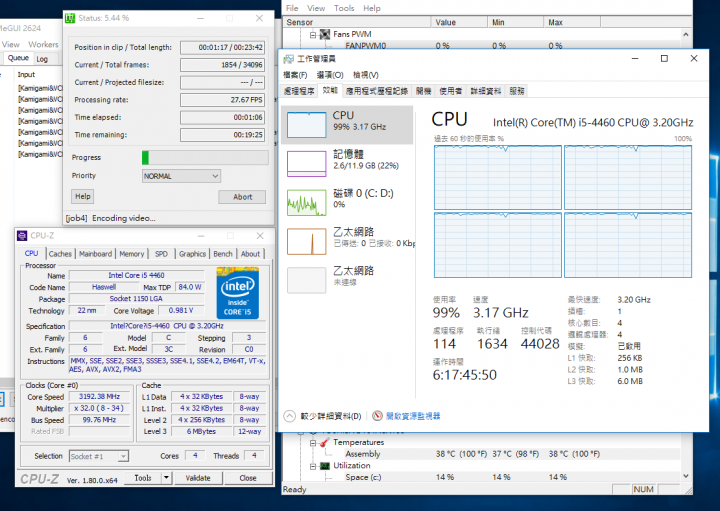The width and height of the screenshot is (720, 511).
Task: Click the sensor list scroll up arrow
Action: point(686,34)
